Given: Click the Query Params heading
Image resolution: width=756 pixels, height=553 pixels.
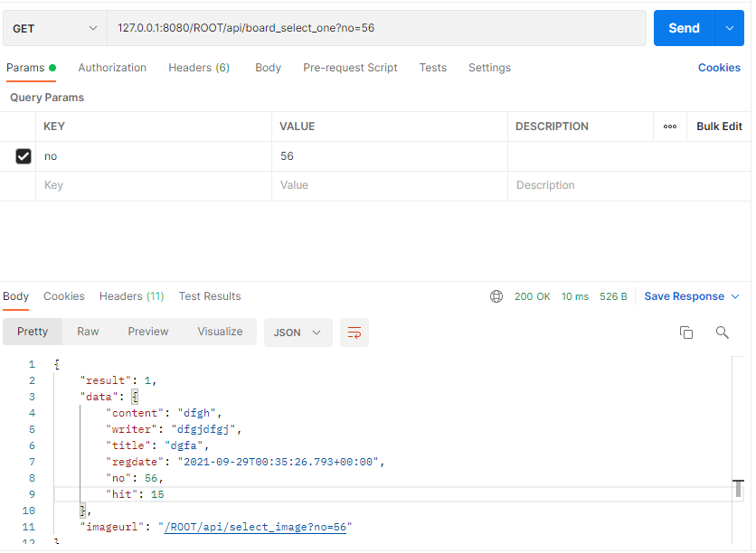Looking at the screenshot, I should (x=47, y=98).
